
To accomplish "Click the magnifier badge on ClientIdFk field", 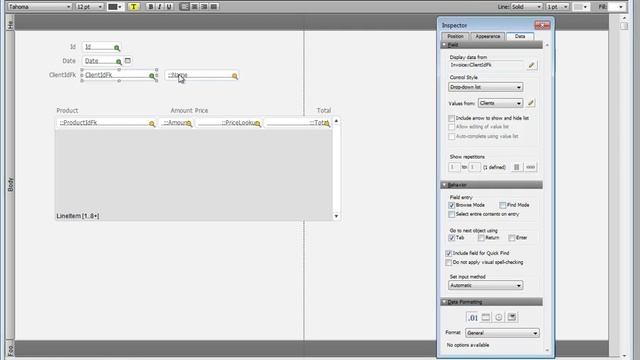I will pyautogui.click(x=152, y=76).
